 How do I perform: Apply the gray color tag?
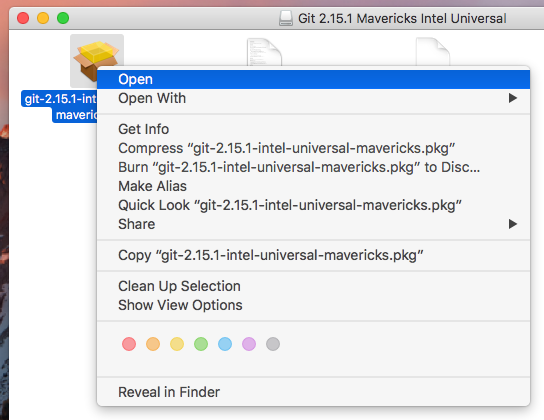coord(273,344)
